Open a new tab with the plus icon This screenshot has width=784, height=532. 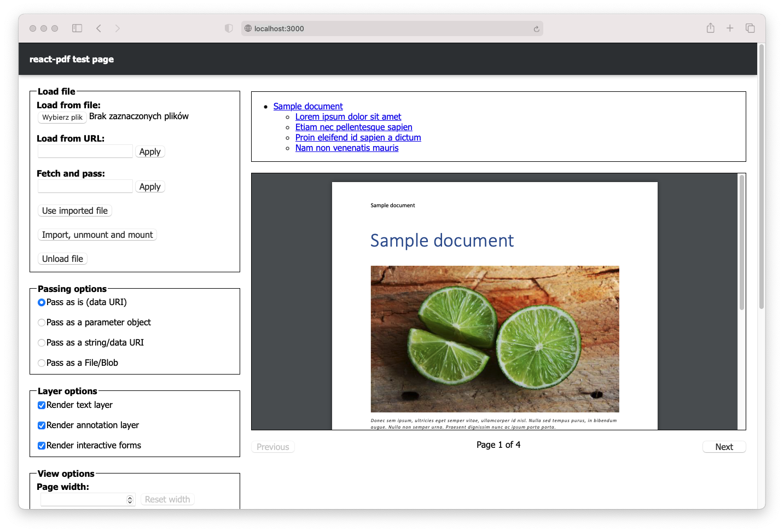[730, 28]
